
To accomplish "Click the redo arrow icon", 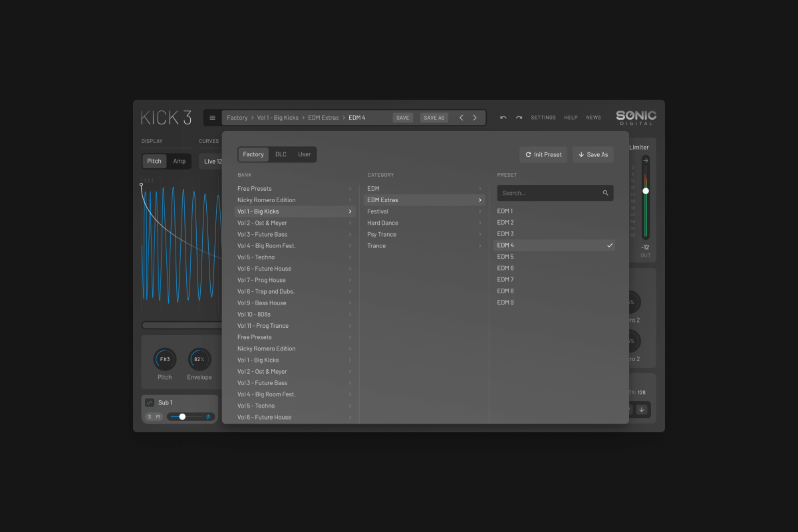I will tap(519, 118).
